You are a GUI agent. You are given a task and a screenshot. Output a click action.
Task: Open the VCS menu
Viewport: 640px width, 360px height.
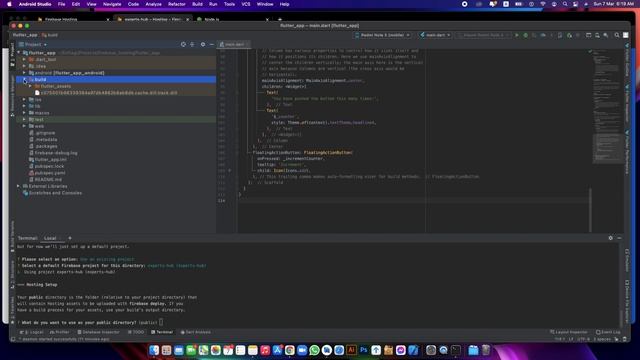pos(246,4)
